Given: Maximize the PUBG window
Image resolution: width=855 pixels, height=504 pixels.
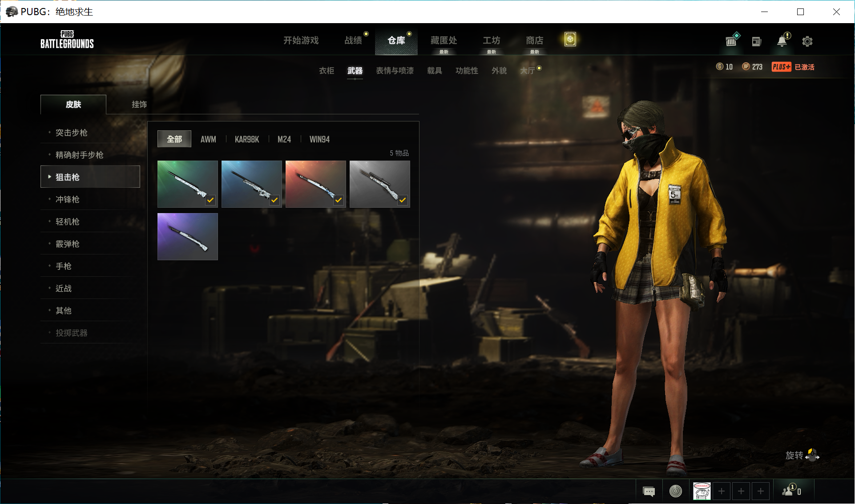Looking at the screenshot, I should (x=800, y=12).
